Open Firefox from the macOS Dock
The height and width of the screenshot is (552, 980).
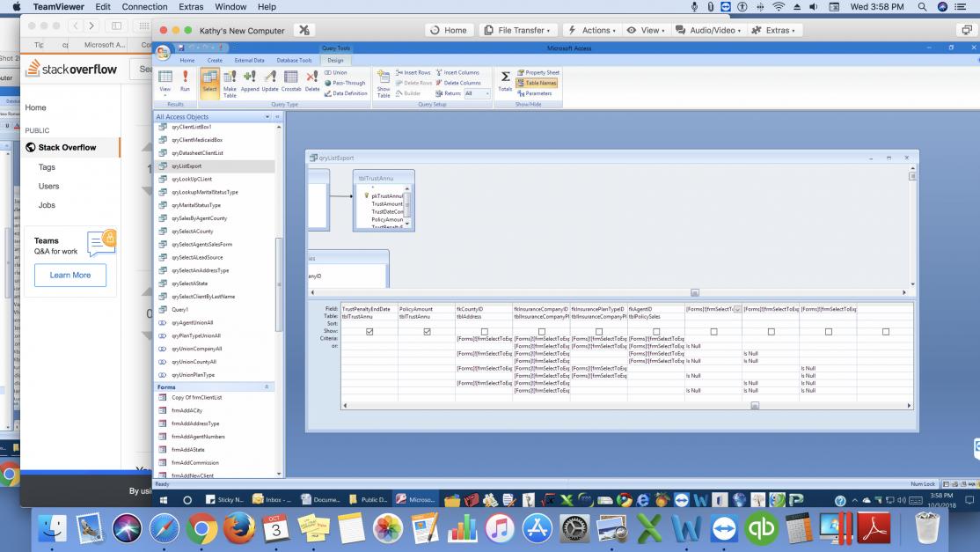(239, 529)
